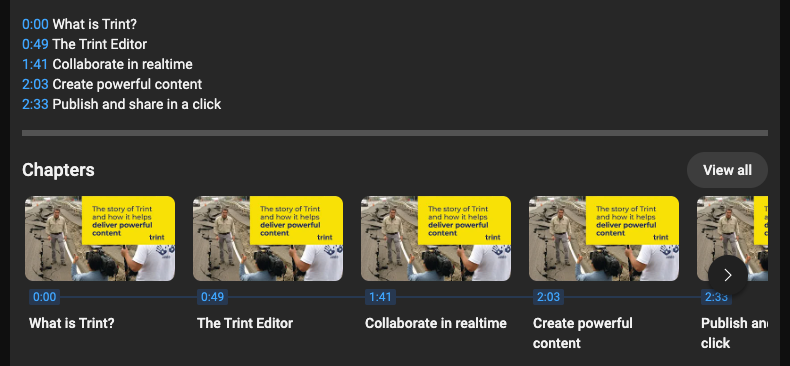Jump to 2:03 timestamp link in description
This screenshot has width=790, height=366.
point(35,84)
